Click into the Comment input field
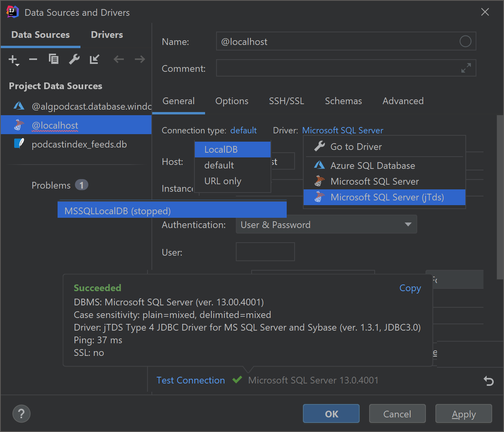Image resolution: width=504 pixels, height=432 pixels. [346, 68]
